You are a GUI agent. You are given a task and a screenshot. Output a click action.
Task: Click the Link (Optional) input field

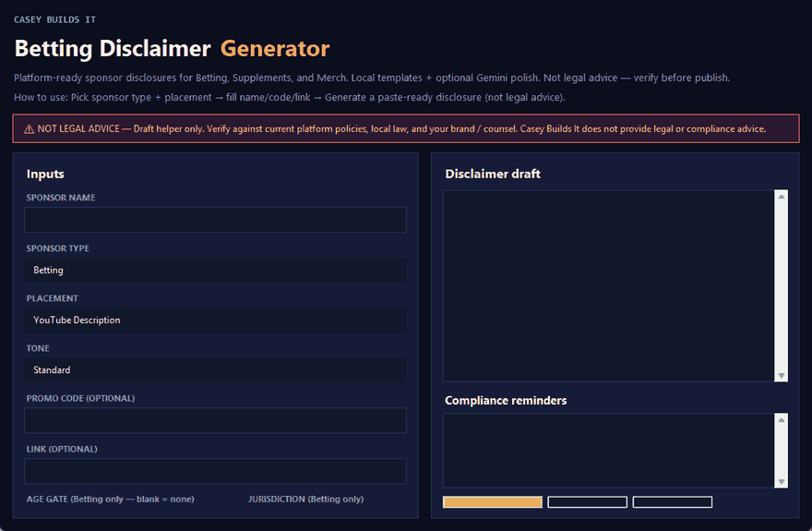[215, 471]
